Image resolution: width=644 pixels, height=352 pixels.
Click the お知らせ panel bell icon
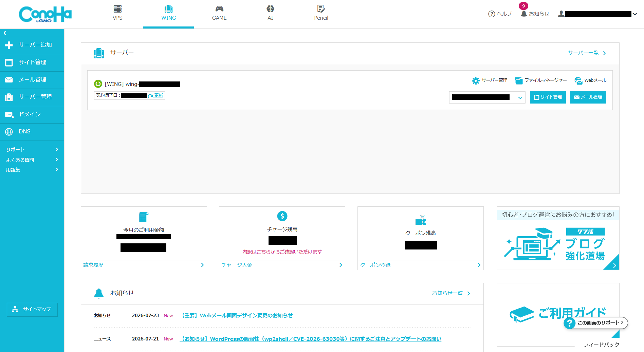pyautogui.click(x=99, y=293)
